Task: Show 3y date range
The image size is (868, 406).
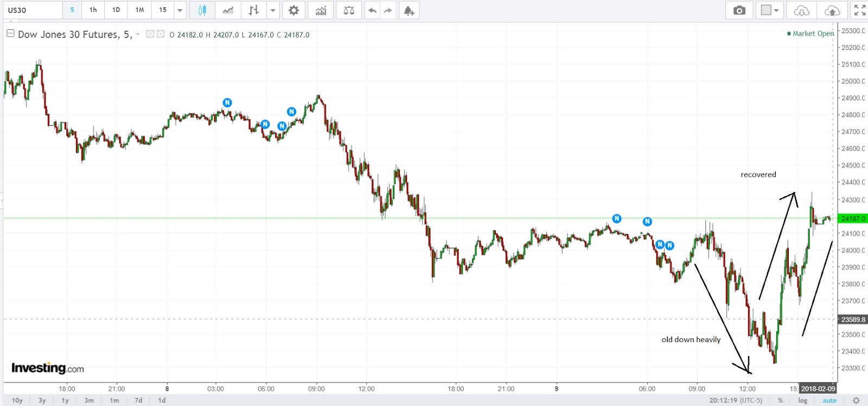Action: point(42,401)
